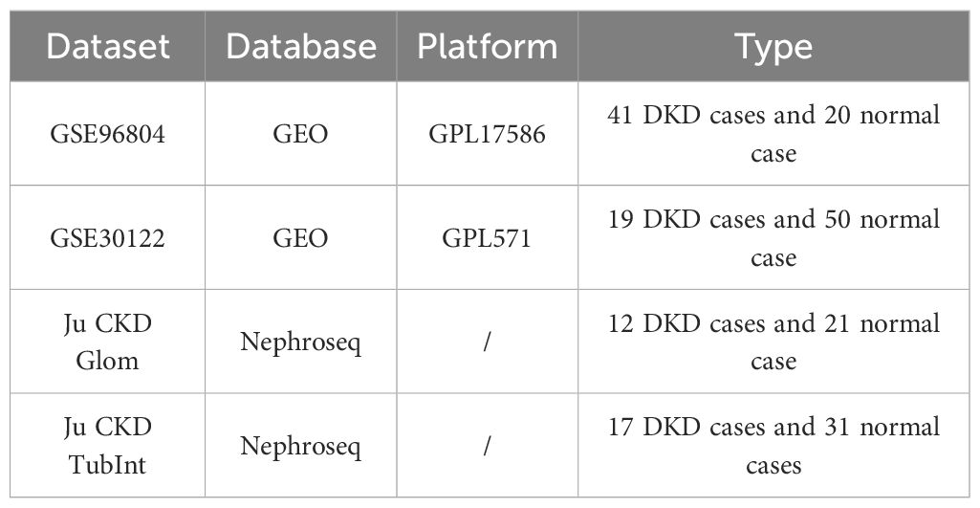
Task: Select the '17 DKD cases' type cell
Action: (x=773, y=445)
